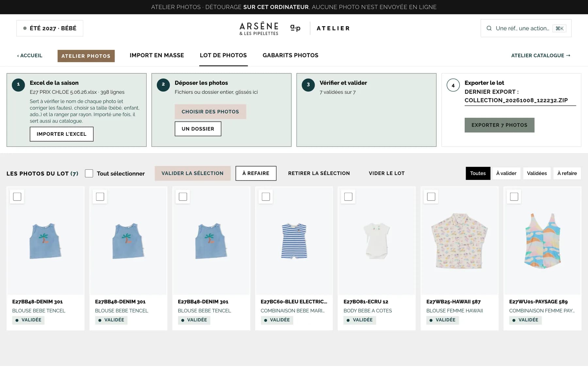This screenshot has width=588, height=368.
Task: Follow the ATELIER CATALOGUE → link
Action: 541,56
